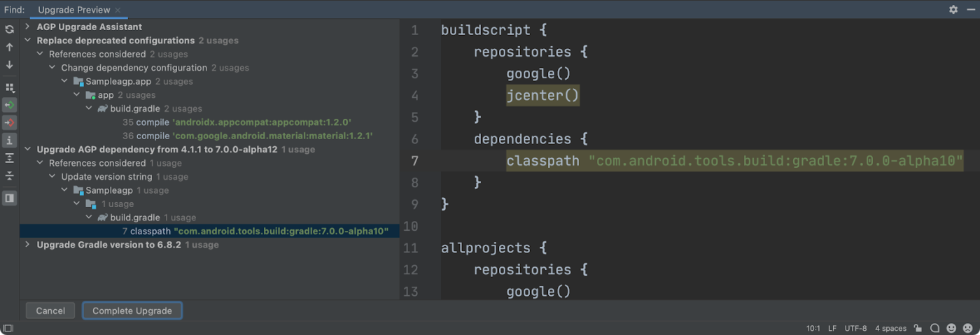Click the classpath string in code line 7
The width and height of the screenshot is (980, 335).
(776, 161)
